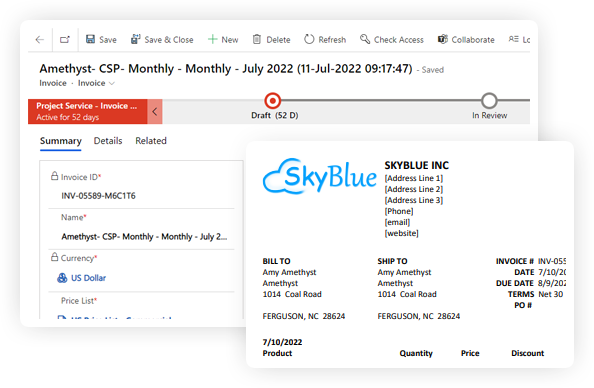Open Collaborate option
The width and height of the screenshot is (594, 388).
(x=466, y=39)
